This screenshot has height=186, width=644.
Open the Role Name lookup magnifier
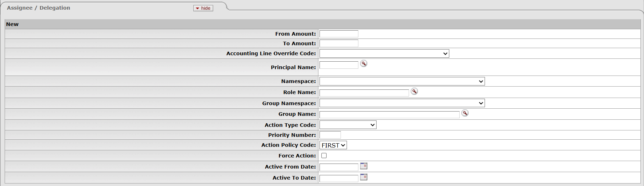point(414,91)
